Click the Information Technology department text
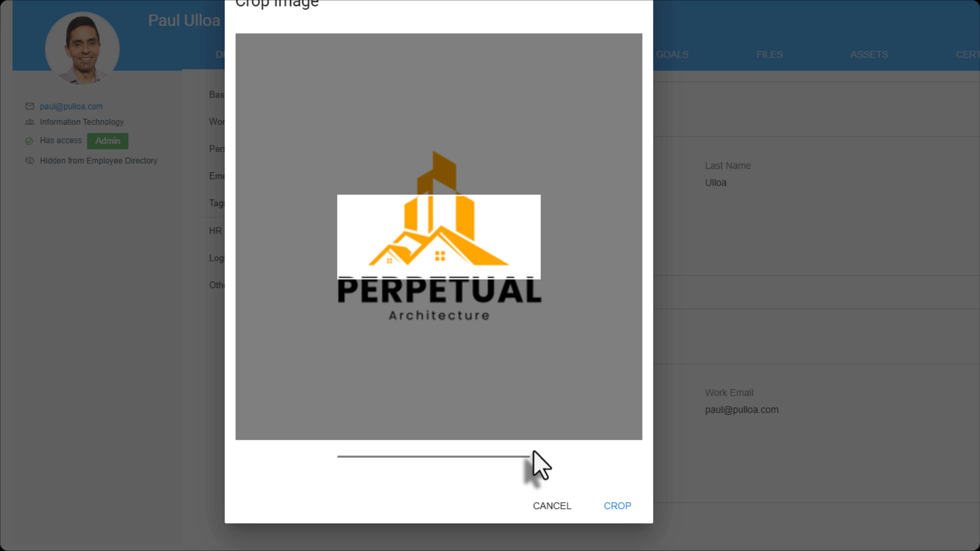Viewport: 980px width, 551px height. click(82, 122)
